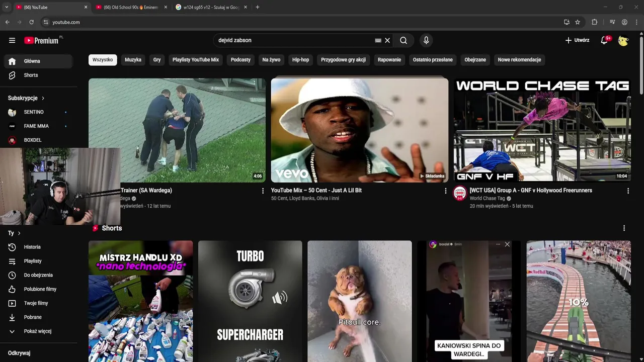
Task: Open the World Chase Tag thumbnail
Action: pos(542,130)
